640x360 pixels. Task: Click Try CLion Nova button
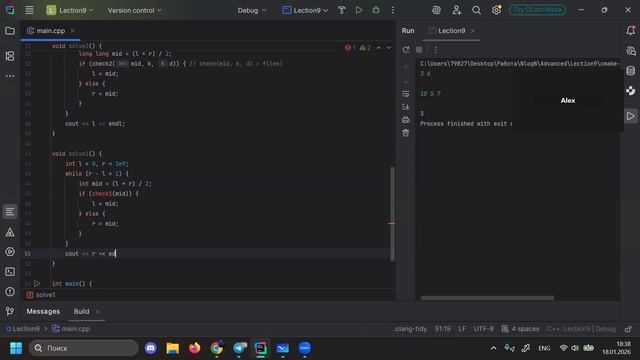[537, 10]
